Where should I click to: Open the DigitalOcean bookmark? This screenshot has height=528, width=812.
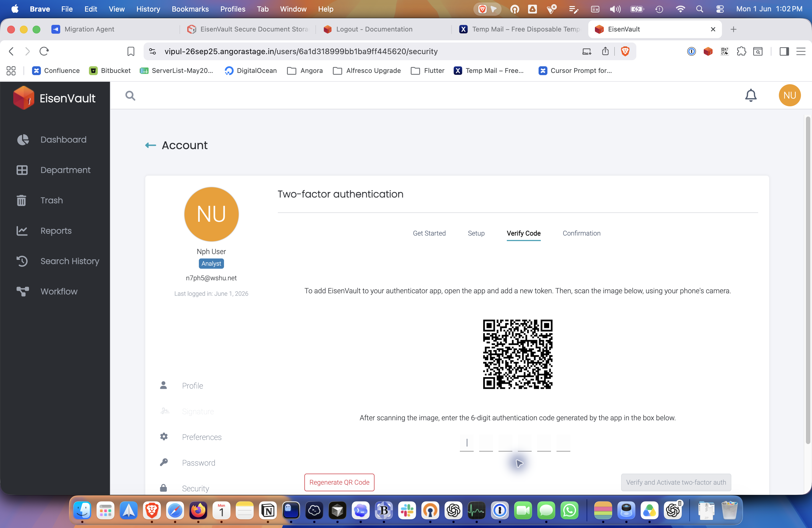[x=251, y=71]
